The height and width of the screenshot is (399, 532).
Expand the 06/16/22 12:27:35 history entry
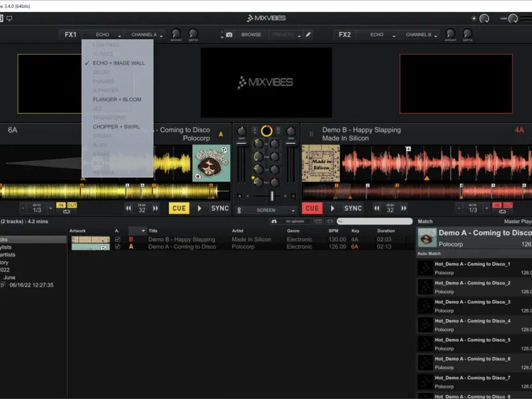pyautogui.click(x=3, y=285)
